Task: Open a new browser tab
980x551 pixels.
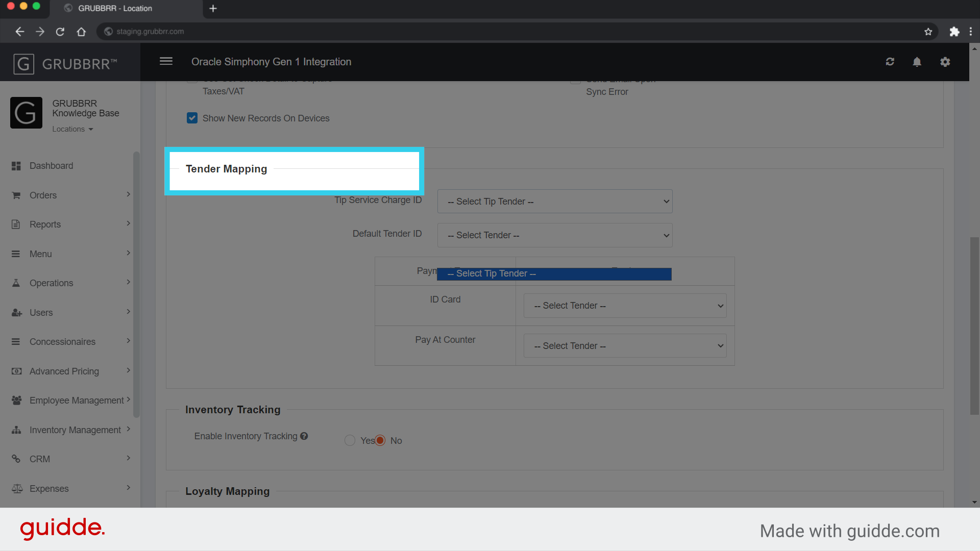Action: click(213, 8)
